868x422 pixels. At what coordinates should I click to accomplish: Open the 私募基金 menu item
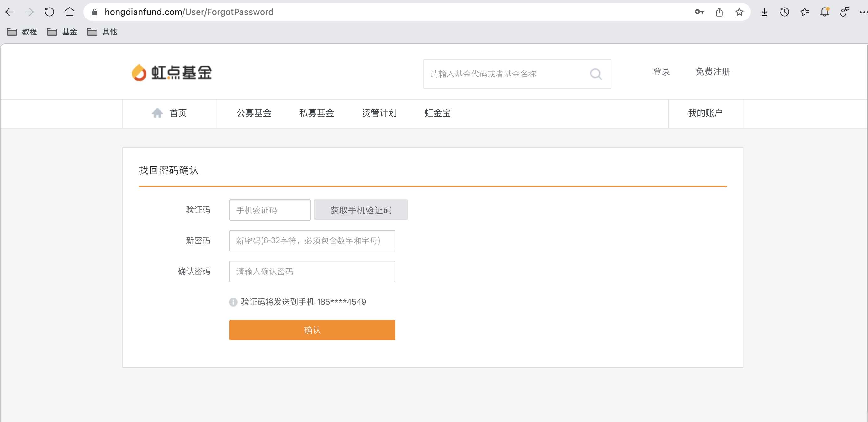(317, 113)
